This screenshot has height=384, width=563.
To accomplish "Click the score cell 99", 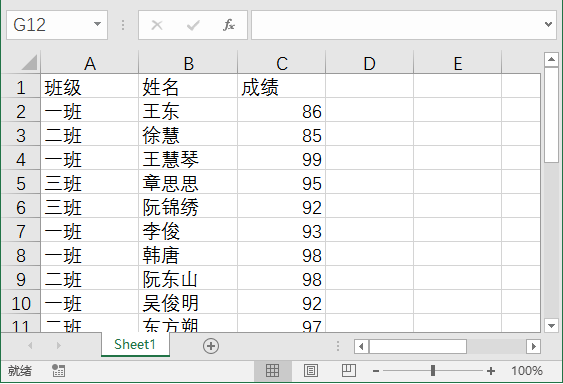I will click(282, 158).
